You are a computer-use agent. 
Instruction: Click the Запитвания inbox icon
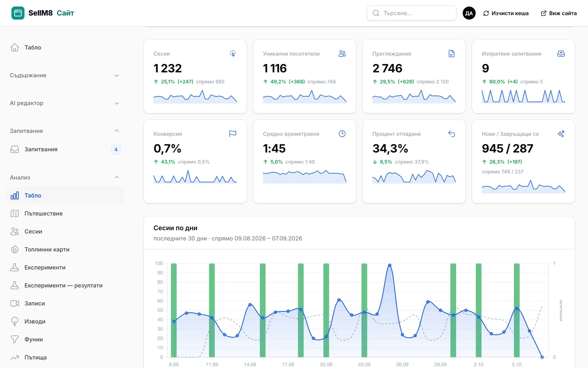15,149
